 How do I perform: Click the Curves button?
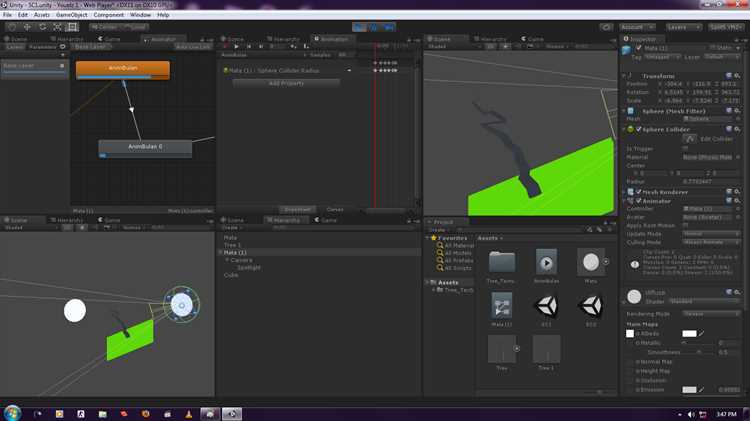tap(335, 209)
